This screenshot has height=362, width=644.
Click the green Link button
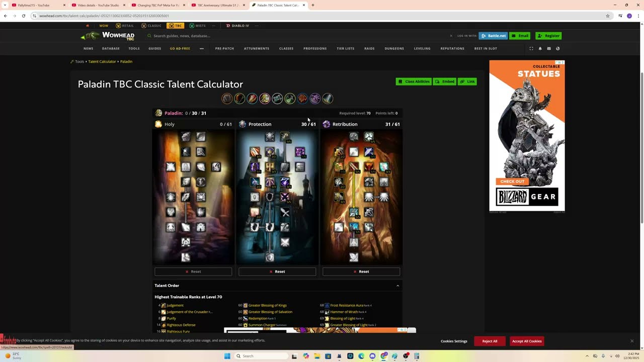click(x=467, y=81)
